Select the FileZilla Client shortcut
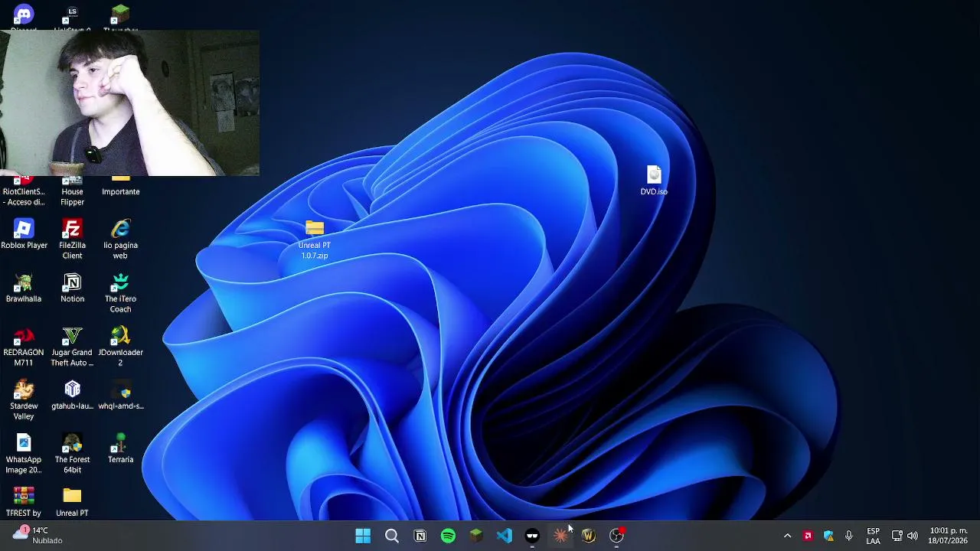This screenshot has width=980, height=551. tap(72, 240)
